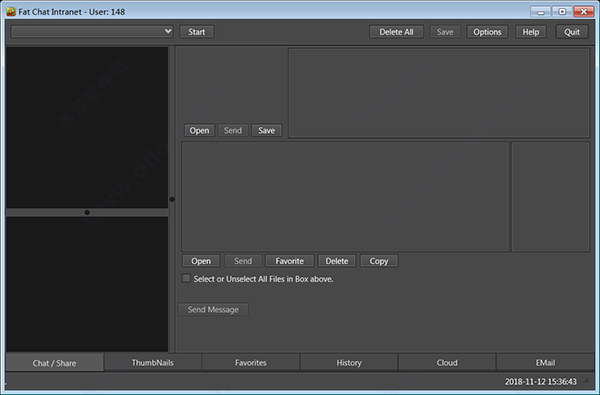Click the lower black chat input panel

87,284
